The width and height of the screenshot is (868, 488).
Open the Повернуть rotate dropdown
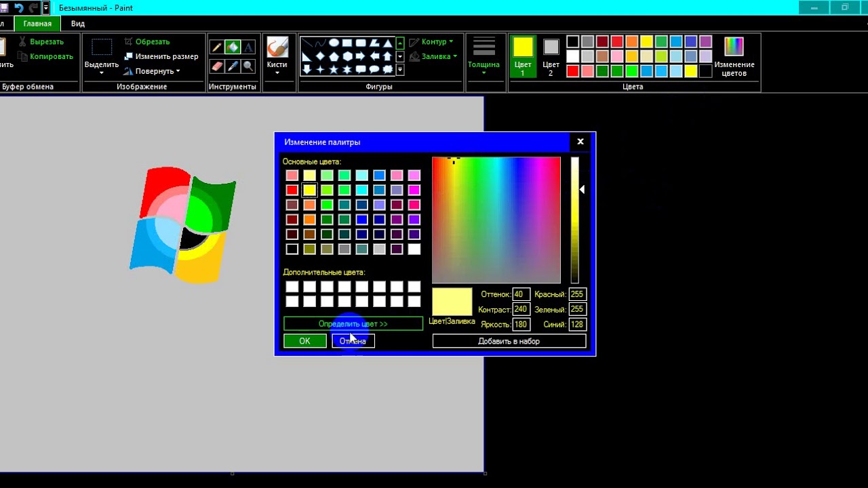point(153,71)
